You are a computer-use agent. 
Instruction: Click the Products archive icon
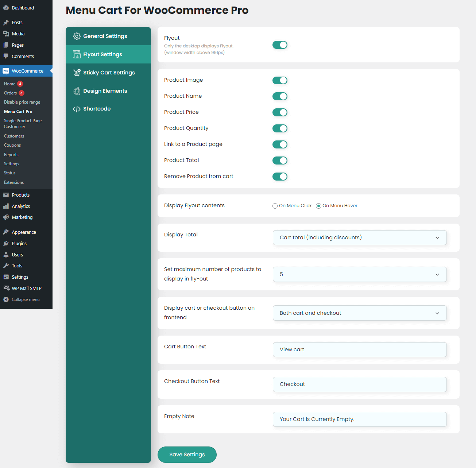[6, 195]
